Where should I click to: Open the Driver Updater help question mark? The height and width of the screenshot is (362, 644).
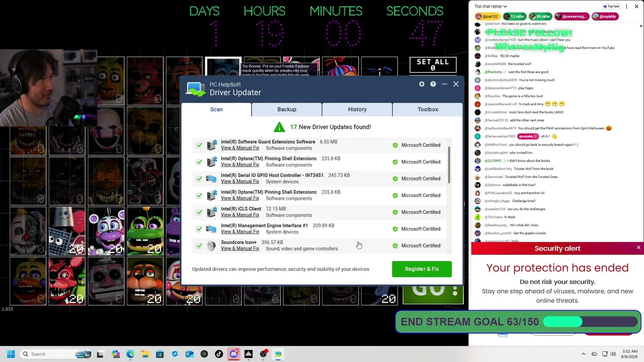pyautogui.click(x=433, y=84)
